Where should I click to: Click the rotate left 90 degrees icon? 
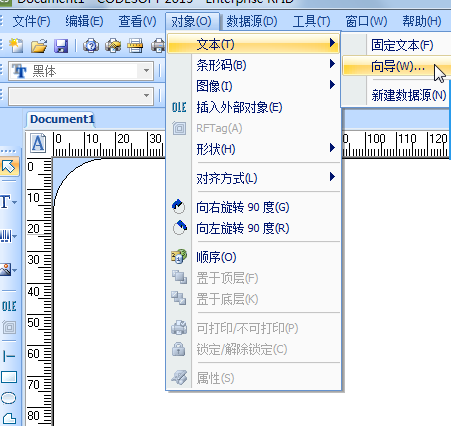(179, 228)
